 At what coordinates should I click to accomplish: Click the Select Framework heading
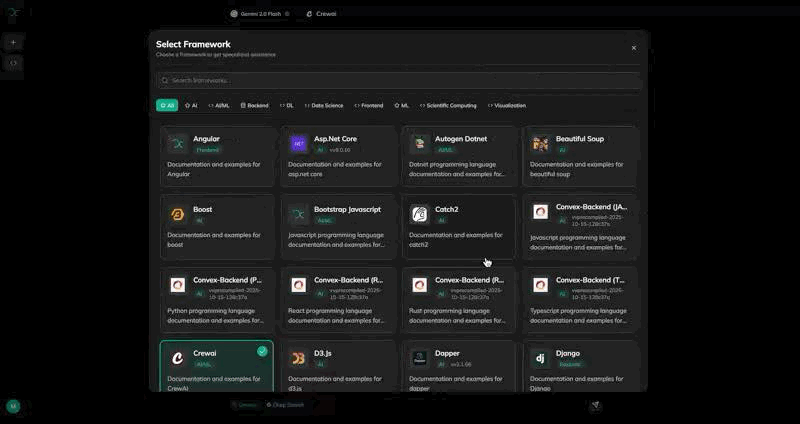click(x=193, y=44)
